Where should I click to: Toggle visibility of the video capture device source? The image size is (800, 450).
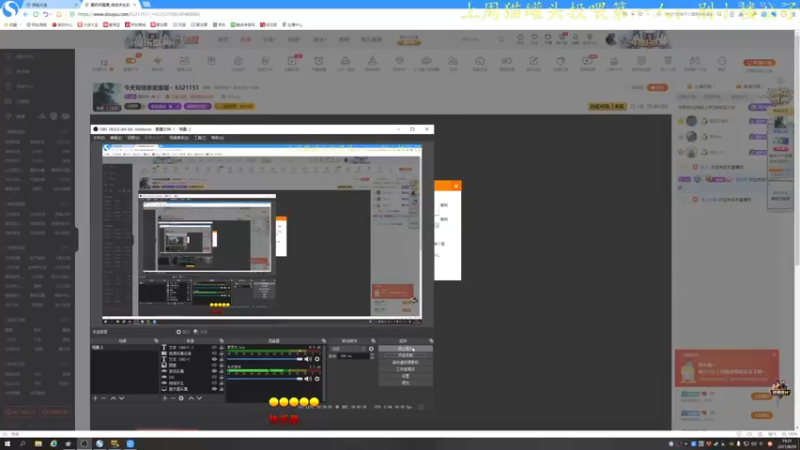point(214,353)
